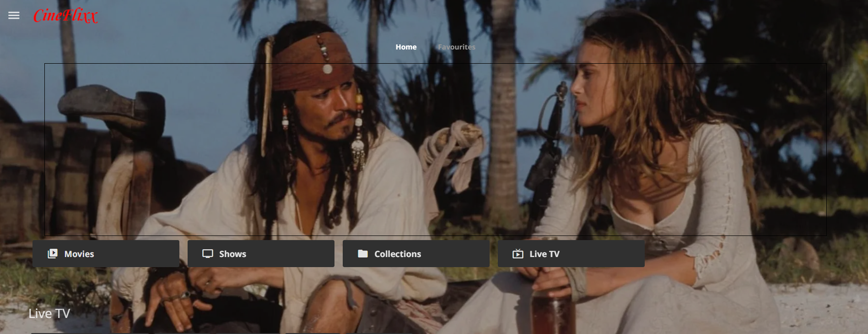This screenshot has height=334, width=868.
Task: Switch to the Home tab
Action: pos(406,47)
